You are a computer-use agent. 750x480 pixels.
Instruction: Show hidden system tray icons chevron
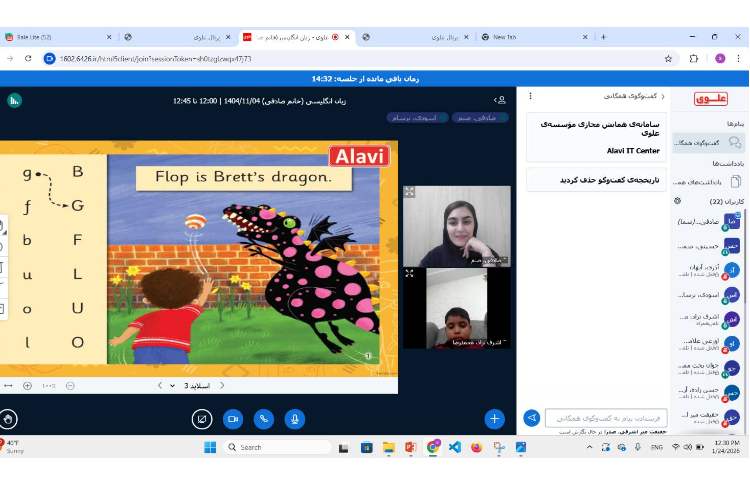coord(589,447)
